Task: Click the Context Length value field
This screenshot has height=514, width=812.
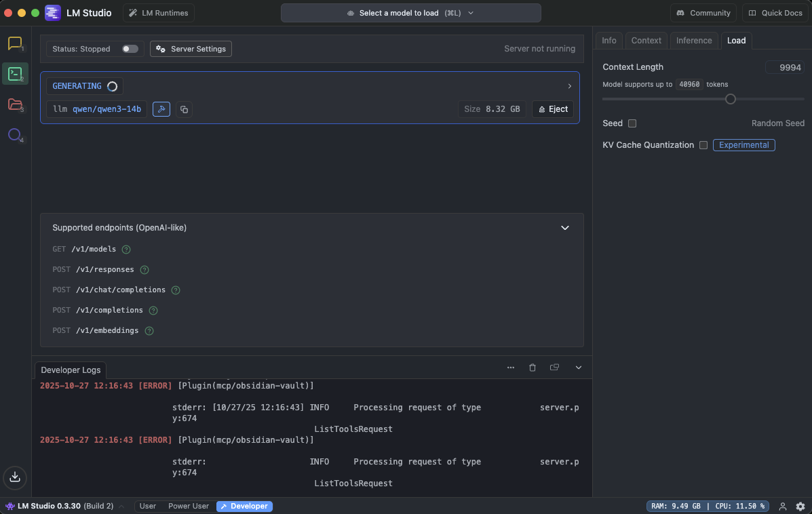Action: [786, 67]
